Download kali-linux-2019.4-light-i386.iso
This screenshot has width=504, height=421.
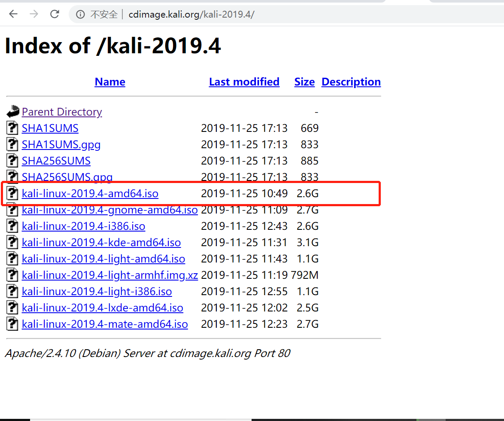pyautogui.click(x=97, y=291)
